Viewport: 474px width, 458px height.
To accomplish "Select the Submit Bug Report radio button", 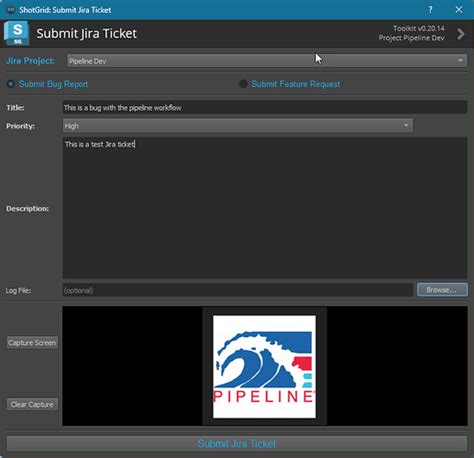I will coord(11,84).
